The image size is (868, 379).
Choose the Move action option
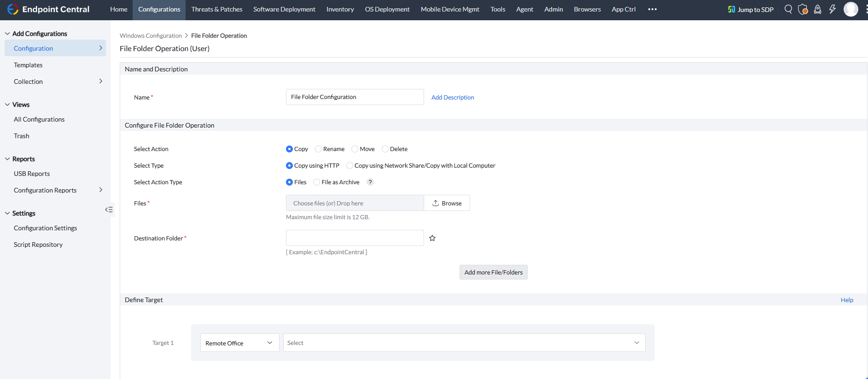tap(355, 149)
